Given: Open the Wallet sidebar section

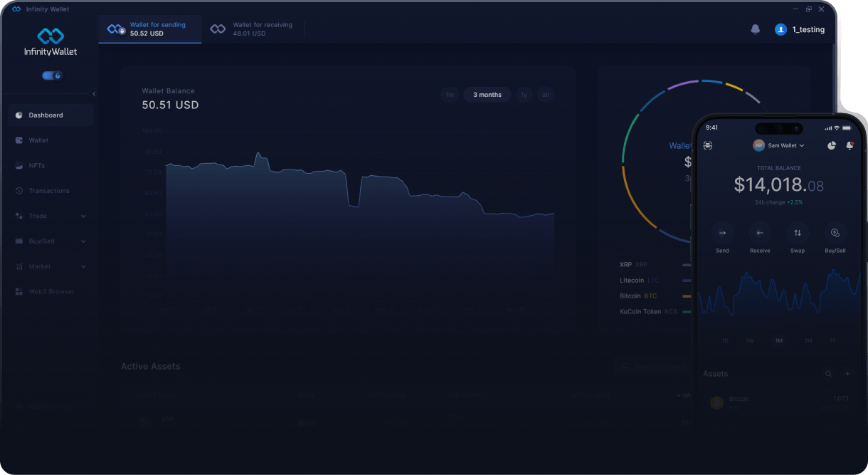Looking at the screenshot, I should point(51,140).
